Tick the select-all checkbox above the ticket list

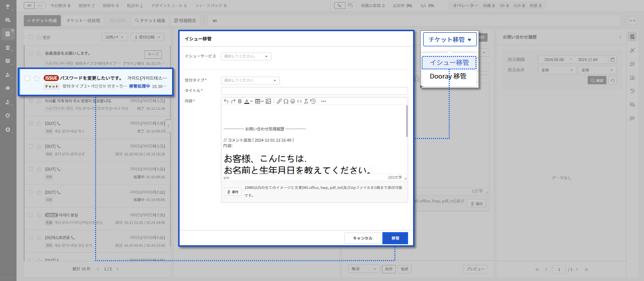tap(31, 37)
